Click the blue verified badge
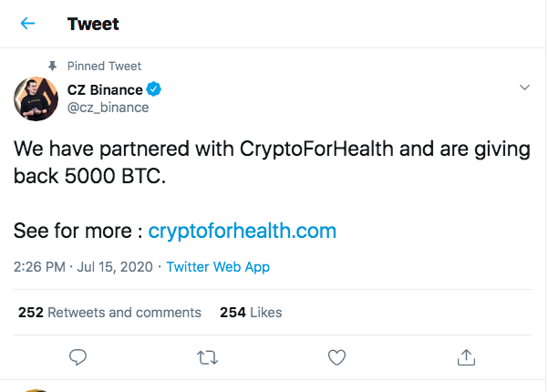This screenshot has height=392, width=548. coord(154,89)
